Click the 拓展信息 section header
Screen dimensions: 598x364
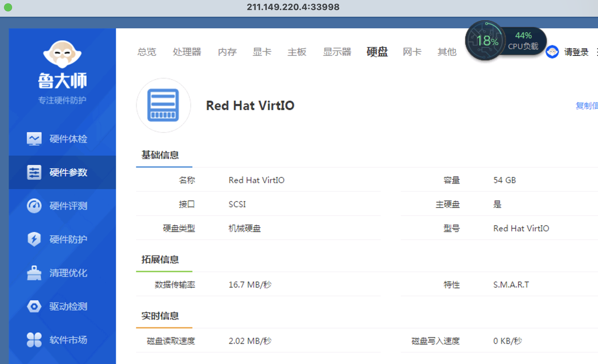point(160,259)
